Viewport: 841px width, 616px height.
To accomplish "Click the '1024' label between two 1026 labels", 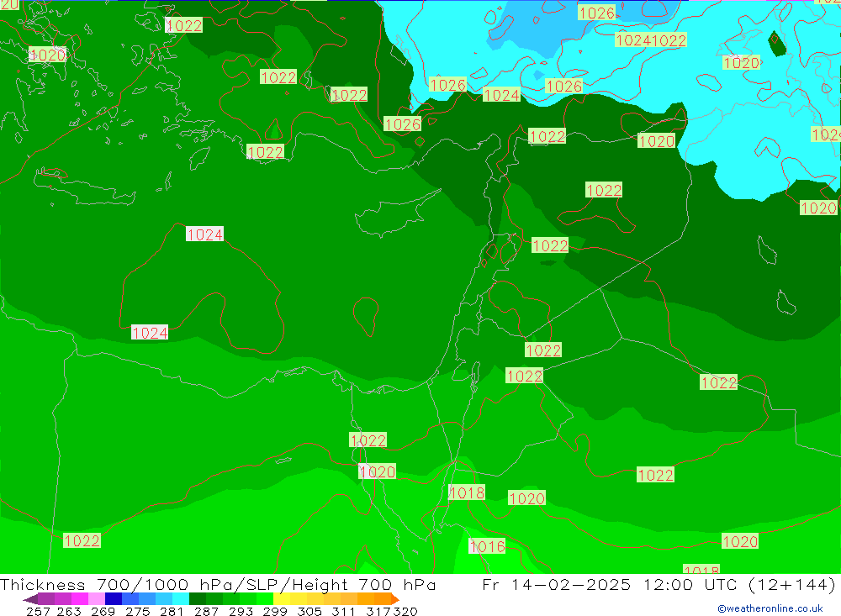I will pyautogui.click(x=501, y=95).
